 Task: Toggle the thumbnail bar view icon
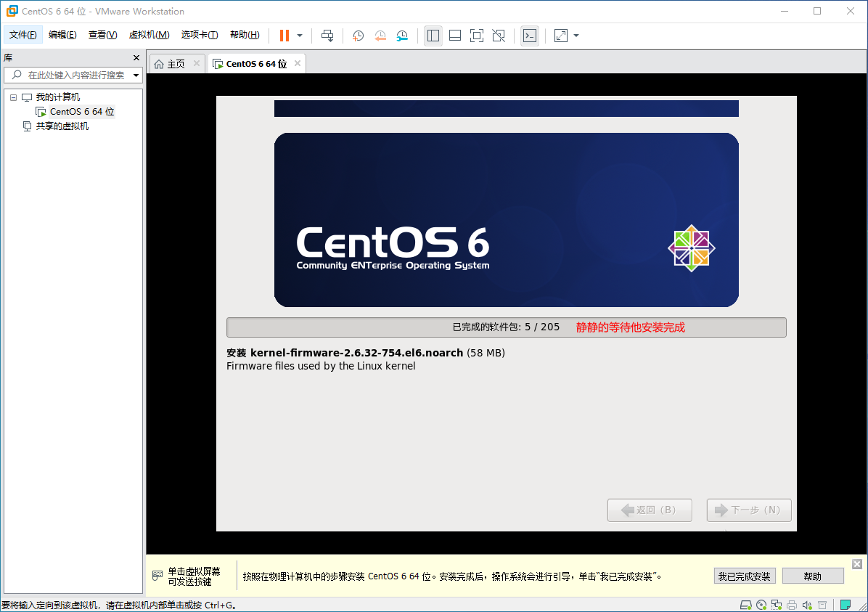[x=455, y=36]
